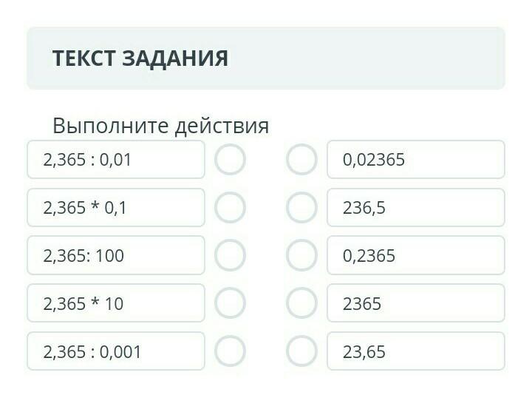Click the expression box 2,365 : 0,01

[x=116, y=160]
